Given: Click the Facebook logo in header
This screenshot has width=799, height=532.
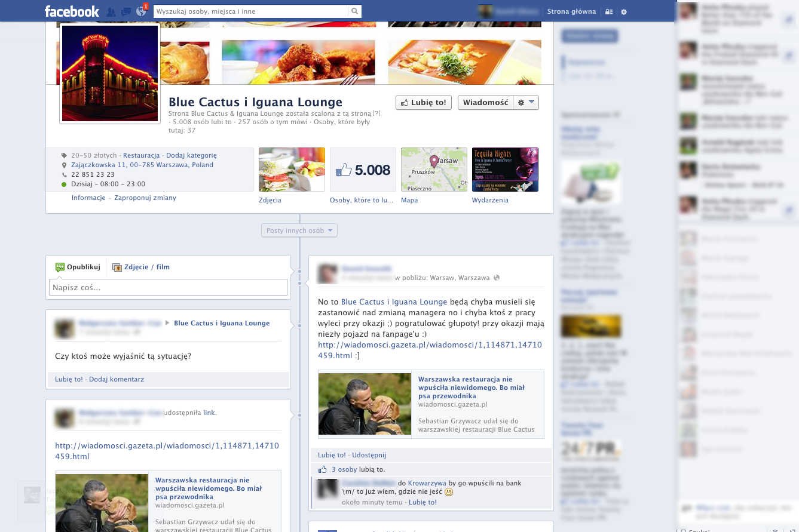Looking at the screenshot, I should (72, 11).
